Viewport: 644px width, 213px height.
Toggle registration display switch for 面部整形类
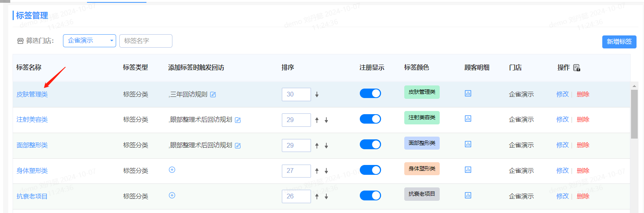point(370,144)
